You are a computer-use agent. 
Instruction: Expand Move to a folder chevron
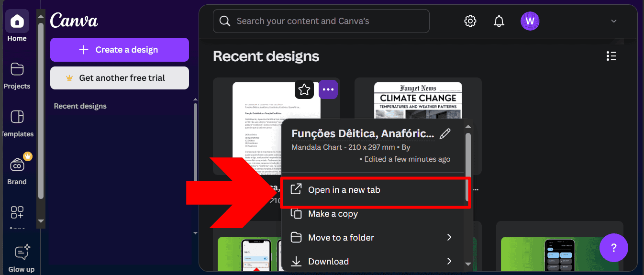click(x=449, y=237)
